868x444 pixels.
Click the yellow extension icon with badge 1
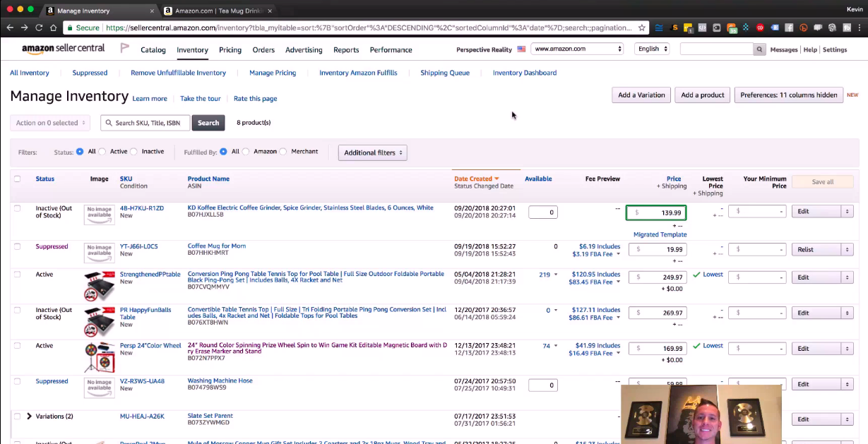[689, 28]
